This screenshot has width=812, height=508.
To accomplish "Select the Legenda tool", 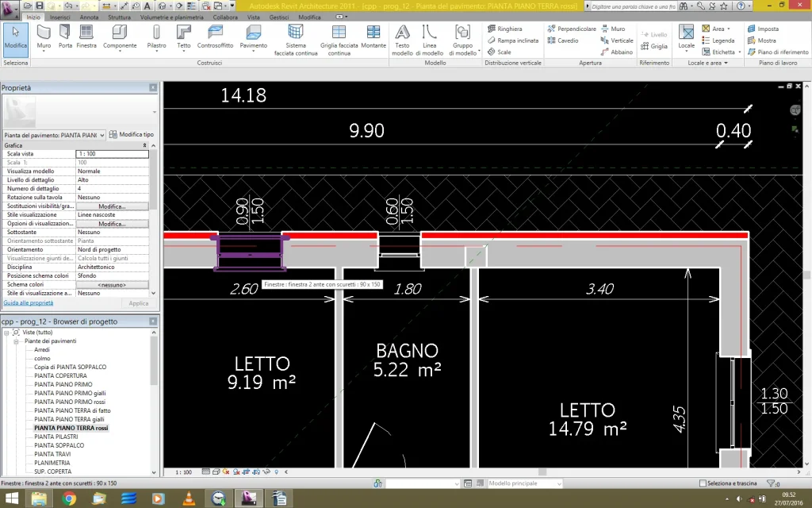I will [x=718, y=40].
